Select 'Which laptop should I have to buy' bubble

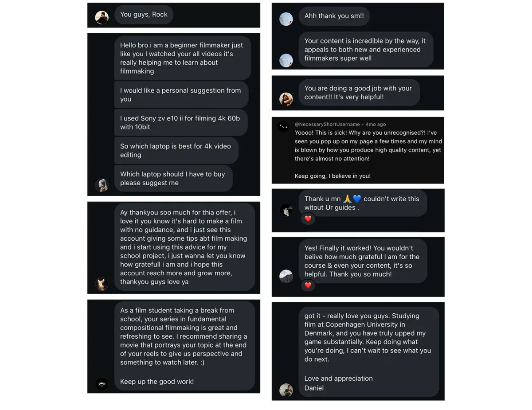173,178
